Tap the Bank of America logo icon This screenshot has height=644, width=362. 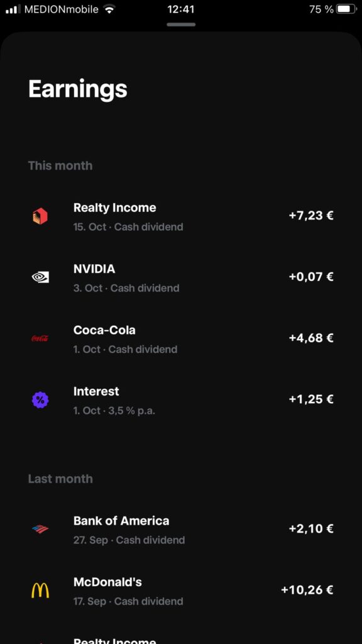point(40,529)
